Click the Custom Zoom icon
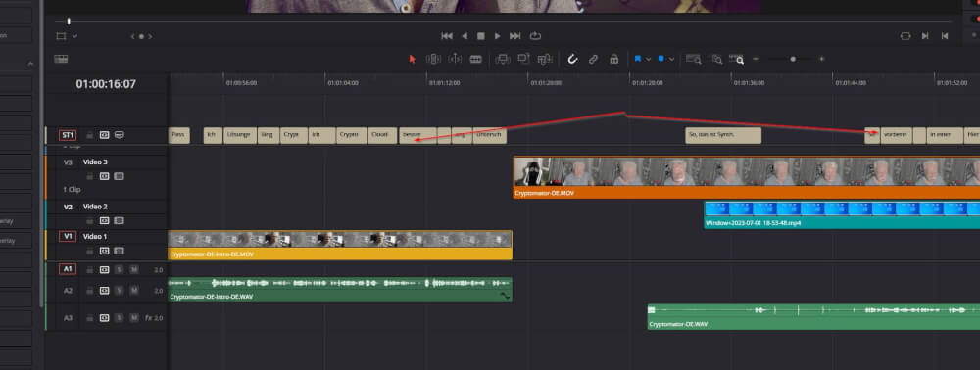980x370 pixels. point(737,59)
